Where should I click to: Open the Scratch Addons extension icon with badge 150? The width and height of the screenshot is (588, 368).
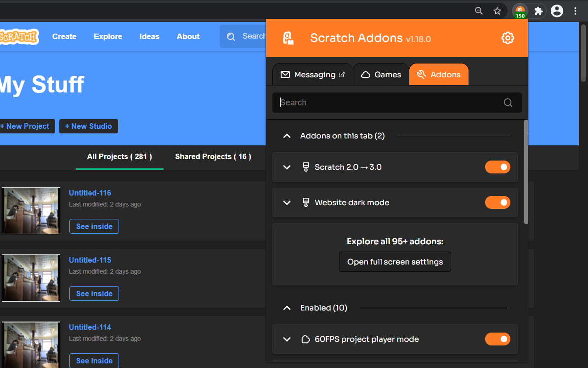pos(520,11)
